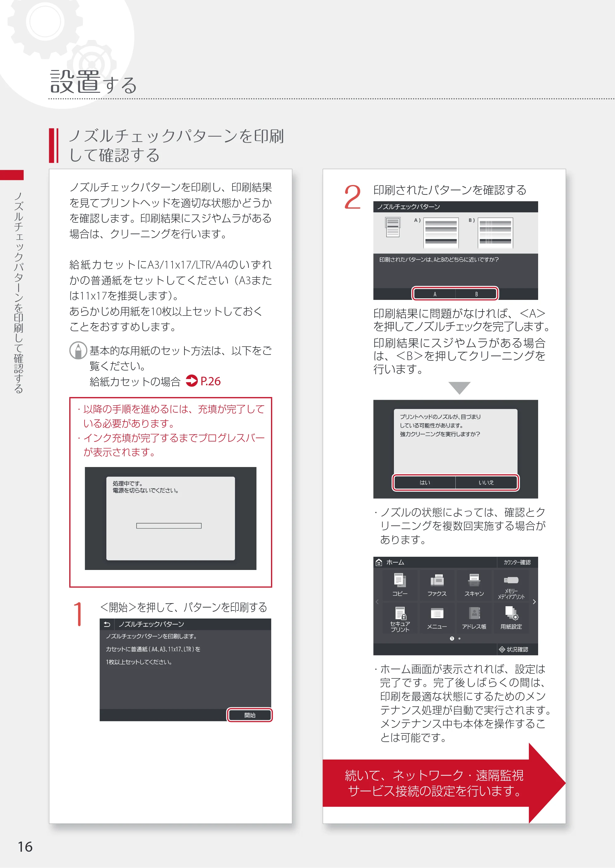Choose option A for the printed pattern
615x868 pixels.
[x=435, y=294]
